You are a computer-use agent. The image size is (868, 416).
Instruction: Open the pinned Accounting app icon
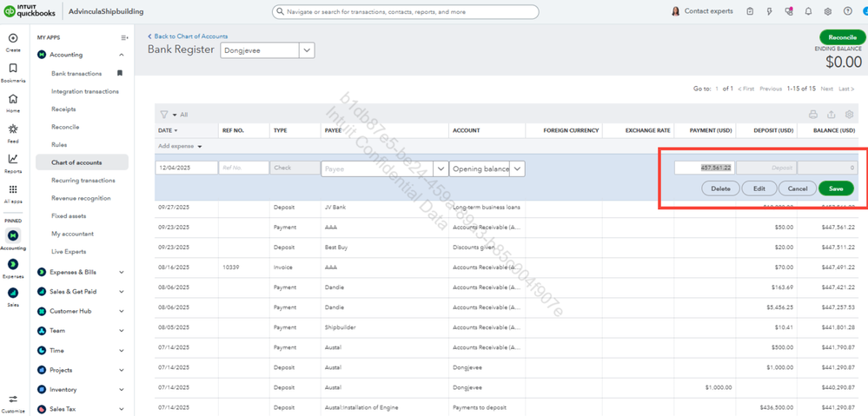point(13,235)
